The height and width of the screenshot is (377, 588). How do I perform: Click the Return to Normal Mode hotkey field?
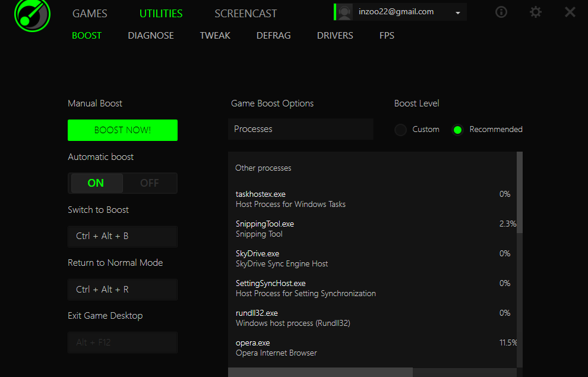point(122,290)
